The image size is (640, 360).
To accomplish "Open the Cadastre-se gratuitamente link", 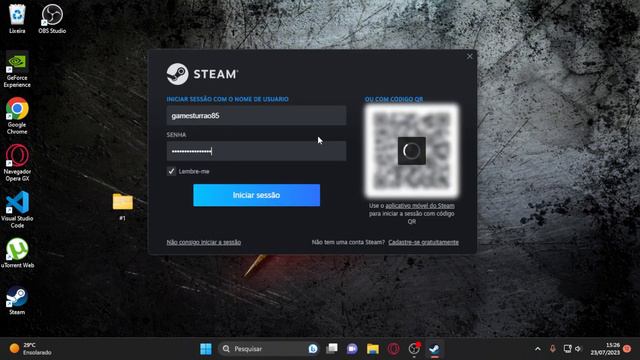I will pos(423,242).
